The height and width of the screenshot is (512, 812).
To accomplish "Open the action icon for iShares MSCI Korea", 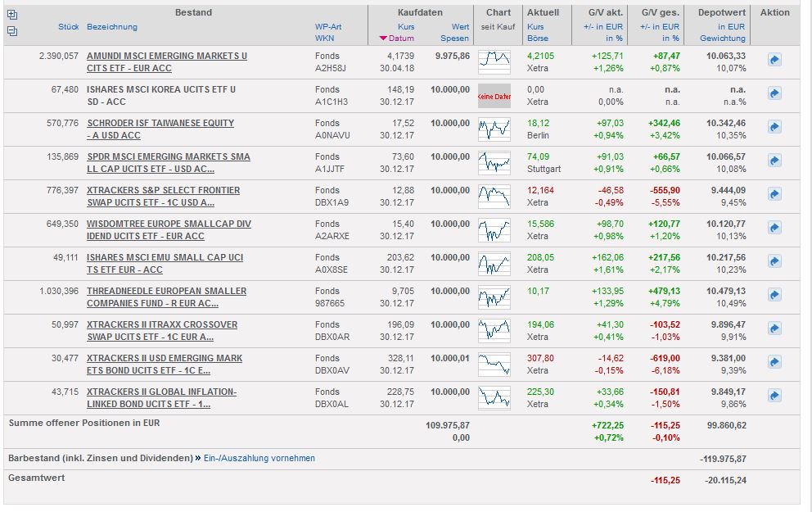I will pos(774,94).
